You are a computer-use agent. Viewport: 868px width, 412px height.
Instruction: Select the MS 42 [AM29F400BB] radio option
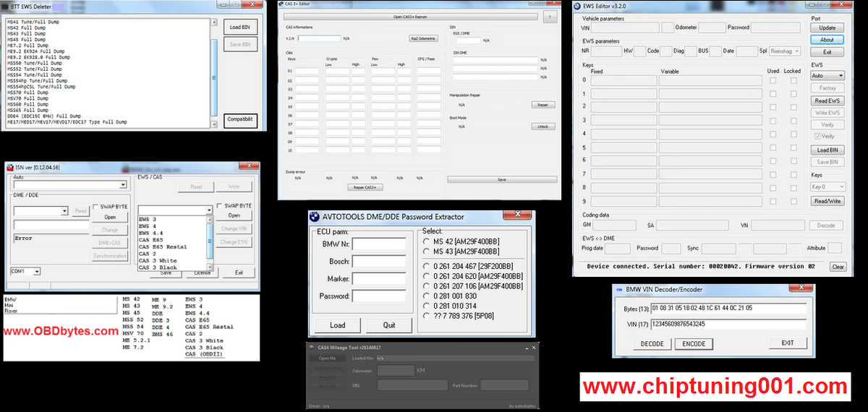[427, 241]
